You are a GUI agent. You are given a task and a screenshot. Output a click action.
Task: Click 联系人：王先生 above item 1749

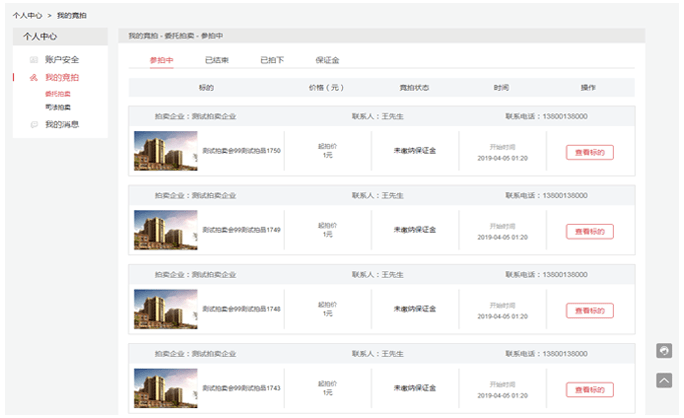pyautogui.click(x=378, y=195)
